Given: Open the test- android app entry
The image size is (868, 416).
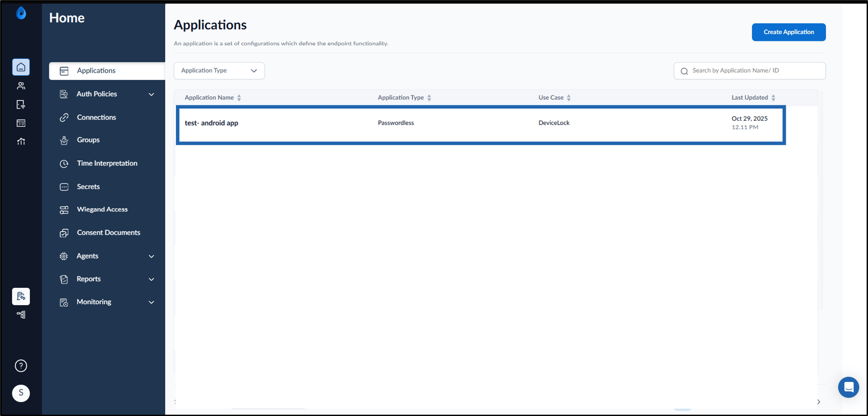Looking at the screenshot, I should (211, 123).
